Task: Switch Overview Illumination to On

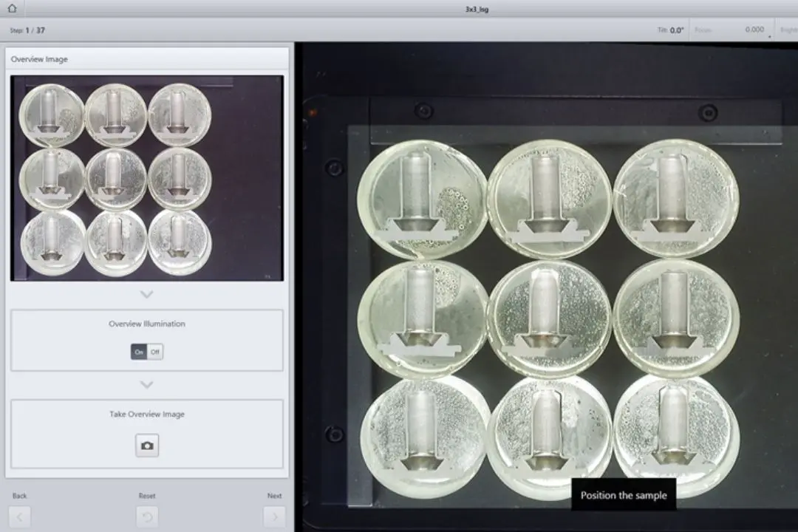Action: click(139, 352)
